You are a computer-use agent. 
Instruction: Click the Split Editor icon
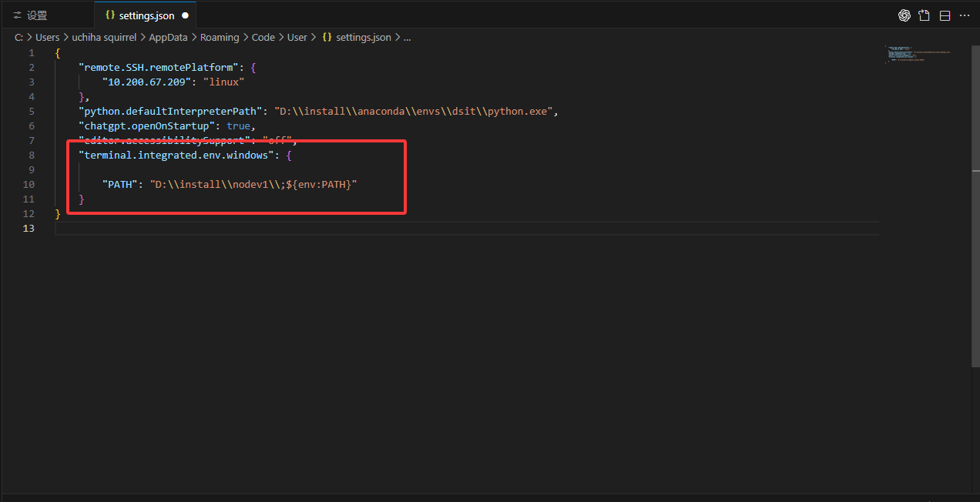pyautogui.click(x=944, y=15)
